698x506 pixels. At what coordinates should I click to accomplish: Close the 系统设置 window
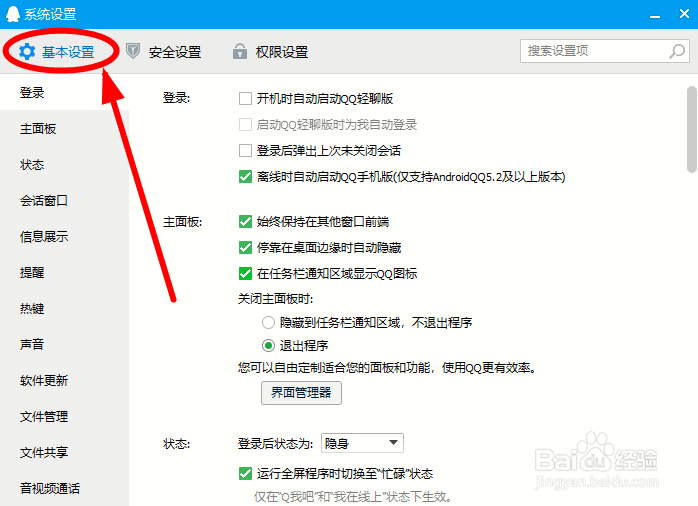(685, 14)
